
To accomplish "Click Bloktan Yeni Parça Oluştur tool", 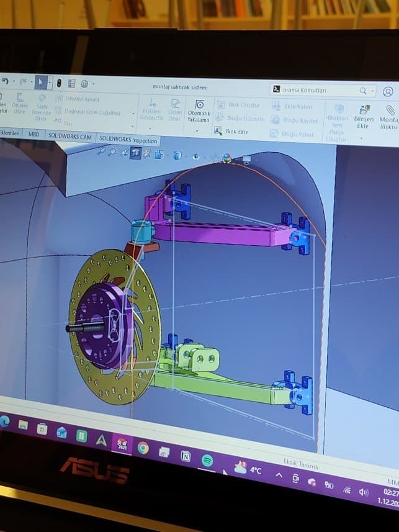I will tap(337, 124).
